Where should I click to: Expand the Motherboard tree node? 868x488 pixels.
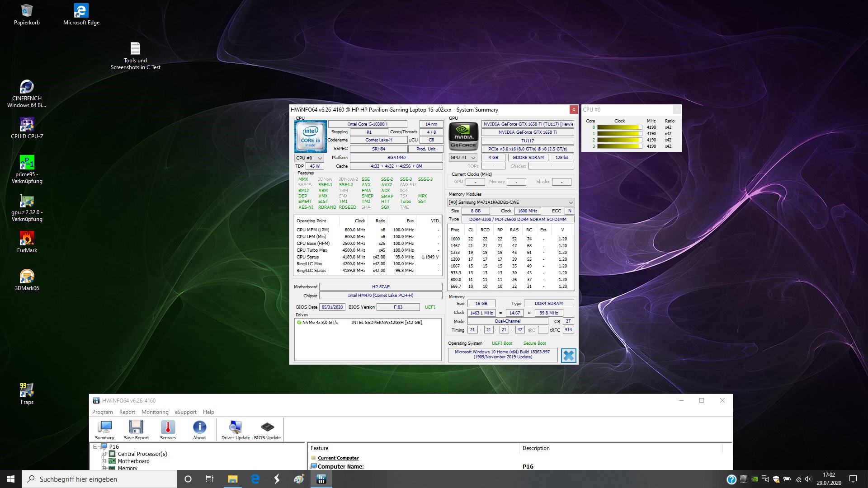point(104,461)
